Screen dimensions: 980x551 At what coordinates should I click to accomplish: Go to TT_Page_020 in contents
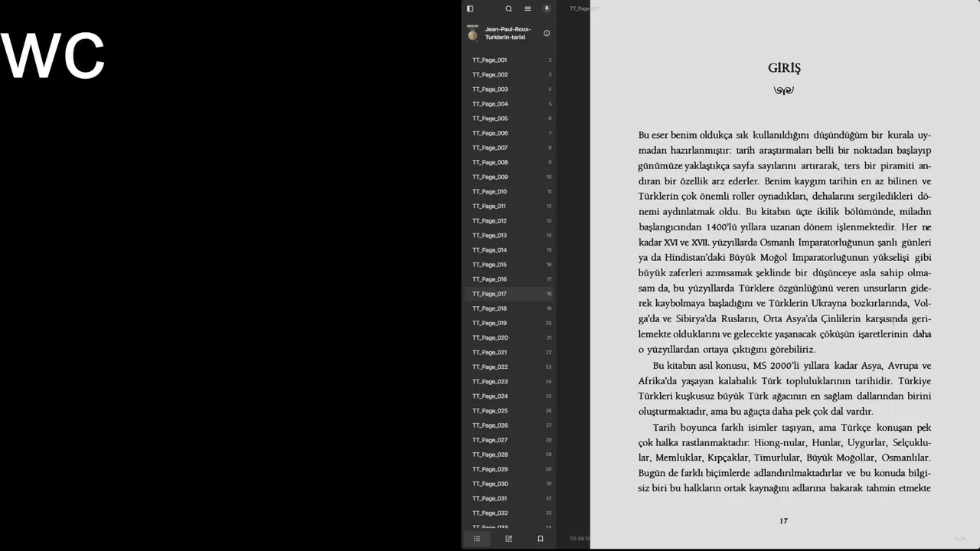point(509,337)
